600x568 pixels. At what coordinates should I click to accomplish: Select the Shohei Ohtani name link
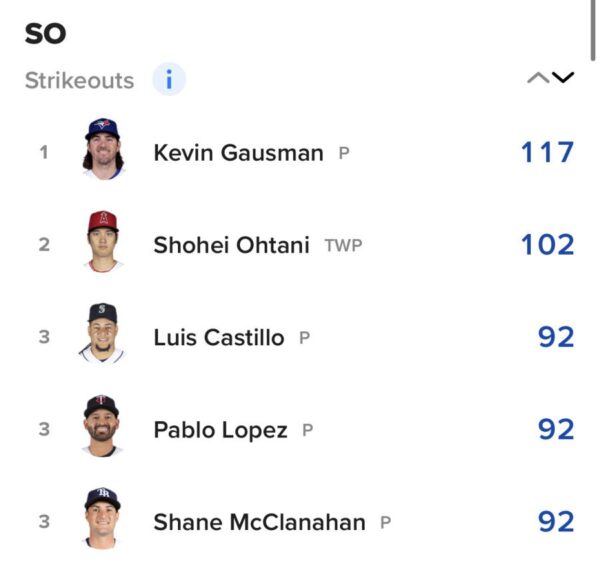click(x=231, y=244)
